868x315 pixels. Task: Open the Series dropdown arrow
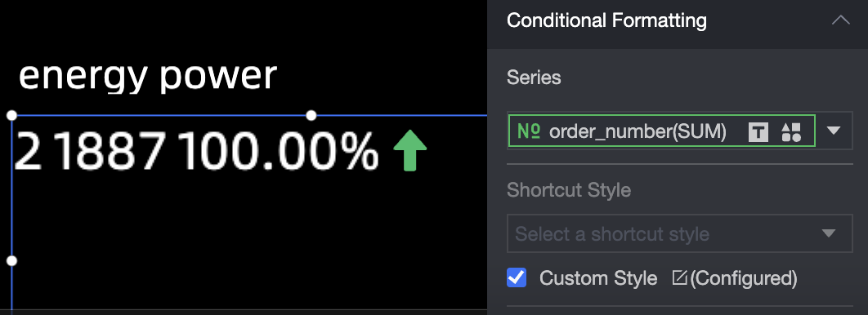pyautogui.click(x=834, y=131)
